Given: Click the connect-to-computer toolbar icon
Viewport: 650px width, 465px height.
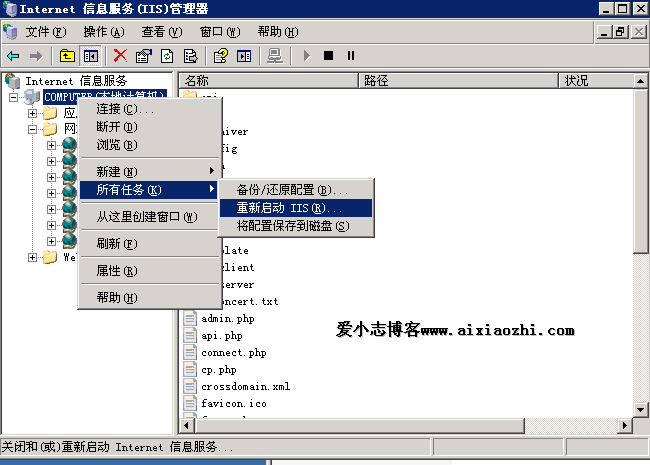Looking at the screenshot, I should click(x=274, y=56).
